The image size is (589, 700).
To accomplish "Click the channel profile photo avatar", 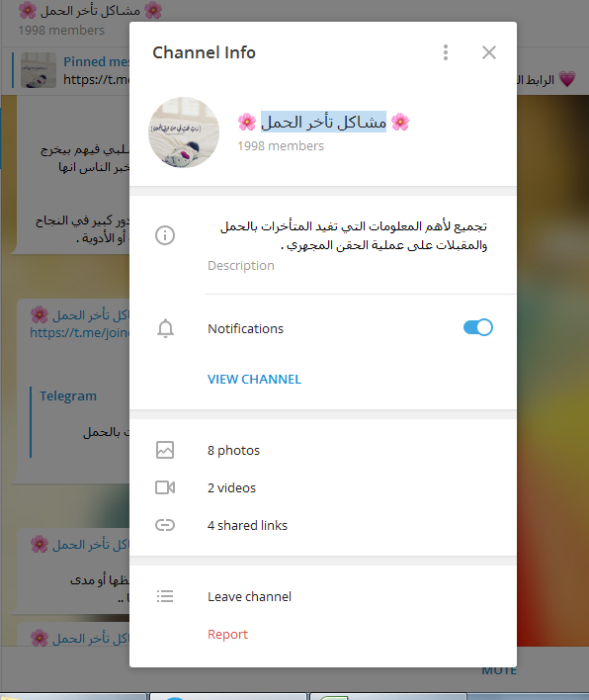I will [x=184, y=132].
